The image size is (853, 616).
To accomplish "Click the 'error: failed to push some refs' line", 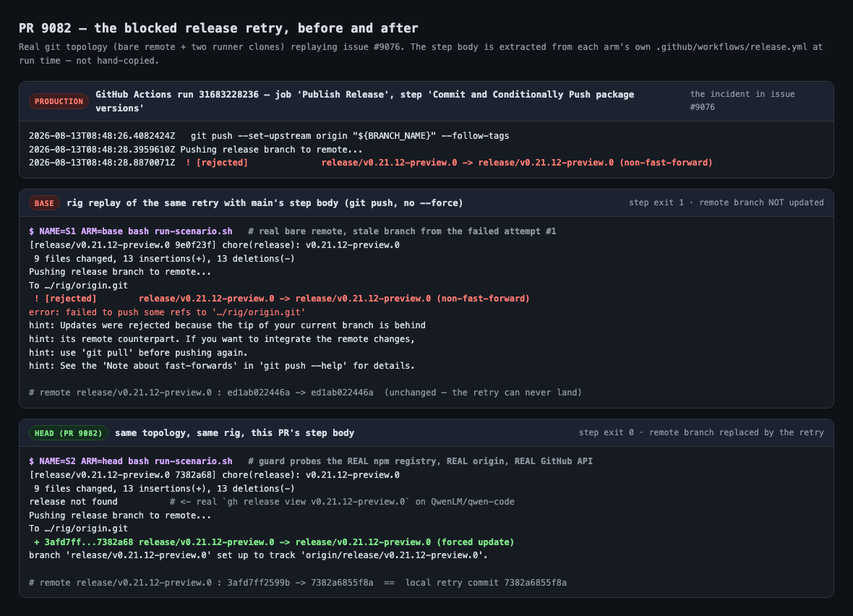I will pos(167,312).
